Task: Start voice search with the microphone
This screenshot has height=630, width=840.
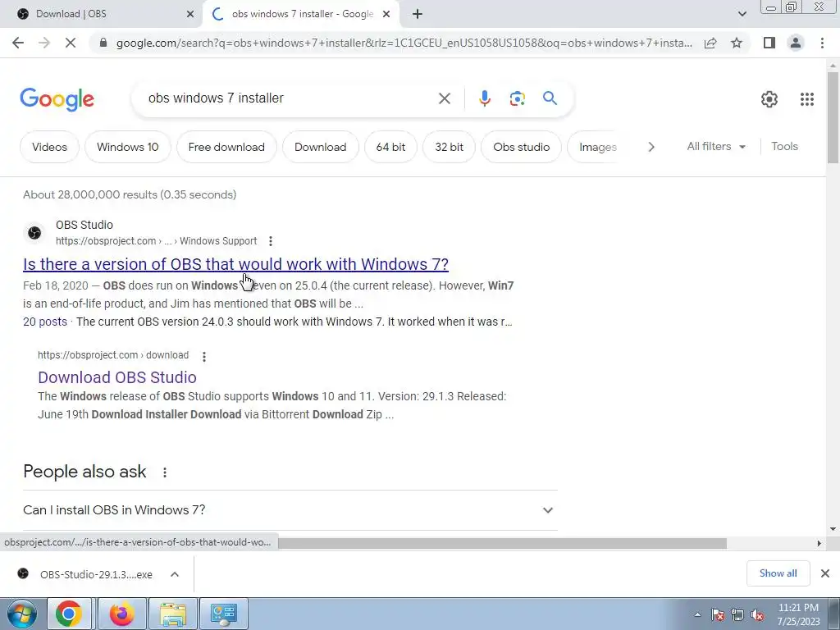Action: pos(484,98)
